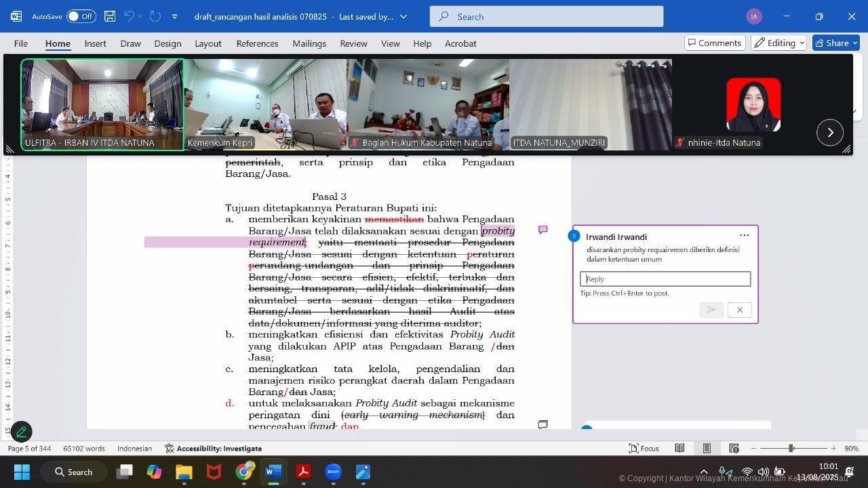Click the comment marker beside probity requirement
This screenshot has height=488, width=868.
point(542,230)
